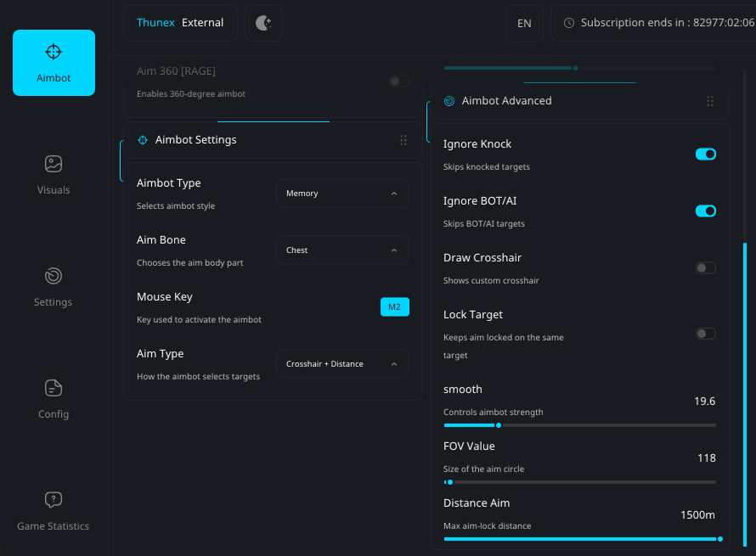The image size is (756, 556).
Task: Disable the Ignore Knock toggle
Action: tap(706, 154)
